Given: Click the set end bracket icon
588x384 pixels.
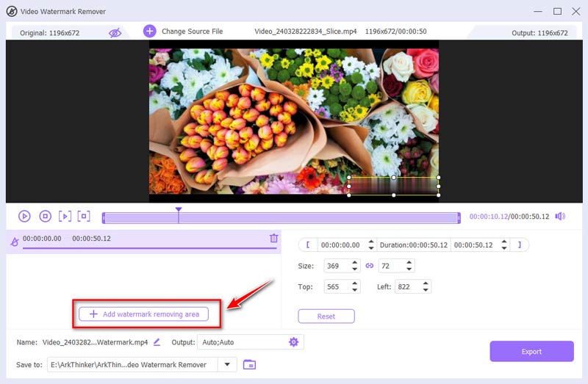Looking at the screenshot, I should 520,244.
